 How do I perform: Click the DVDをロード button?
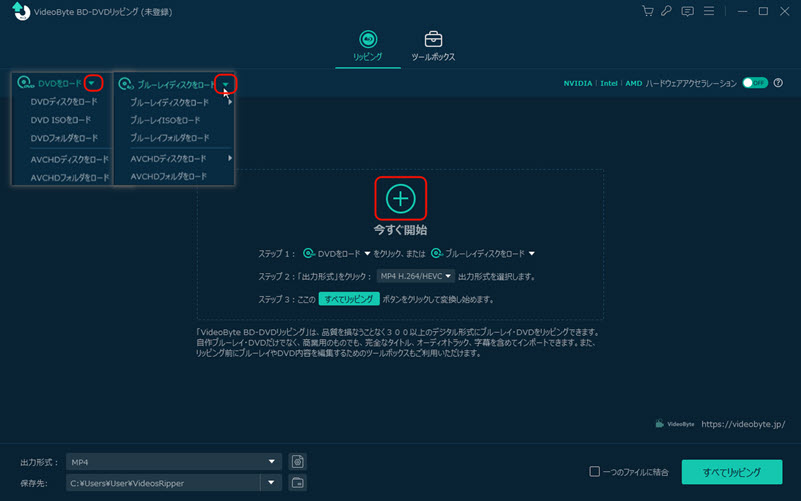point(50,83)
